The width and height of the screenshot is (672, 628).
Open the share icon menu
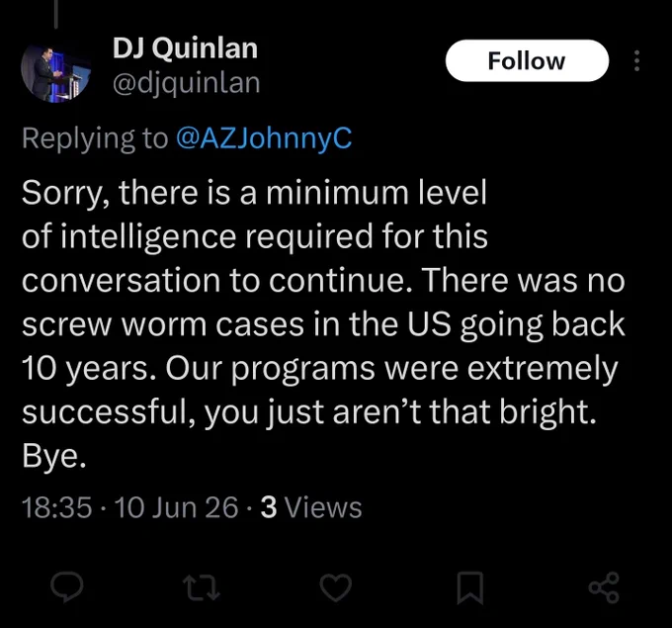point(604,587)
